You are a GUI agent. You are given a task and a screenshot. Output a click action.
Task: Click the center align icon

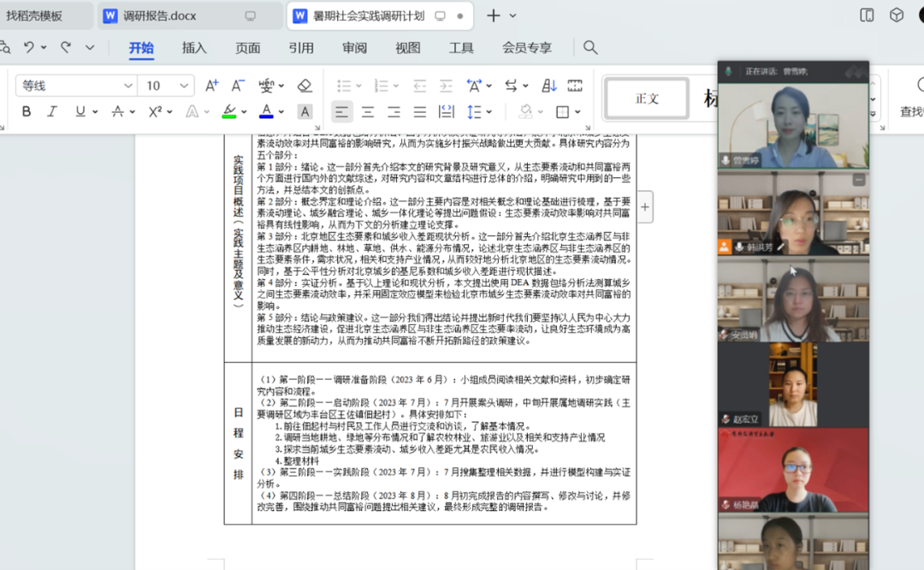coord(368,111)
